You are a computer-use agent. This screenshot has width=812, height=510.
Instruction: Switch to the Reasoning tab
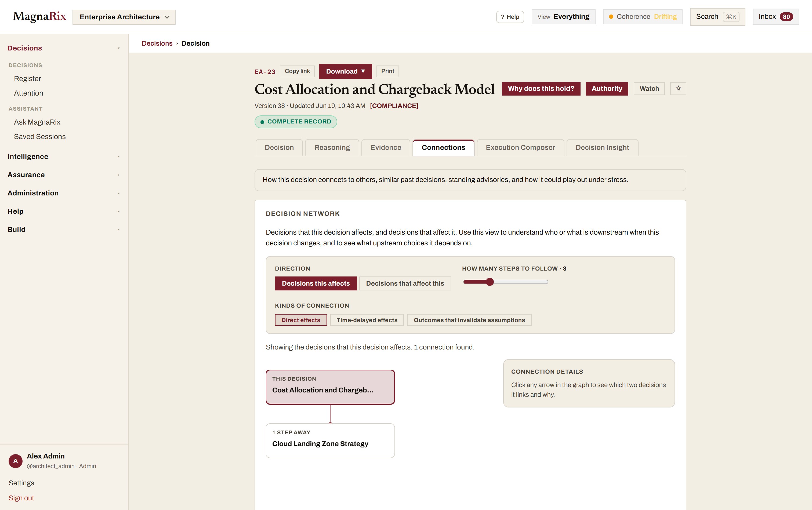point(332,147)
